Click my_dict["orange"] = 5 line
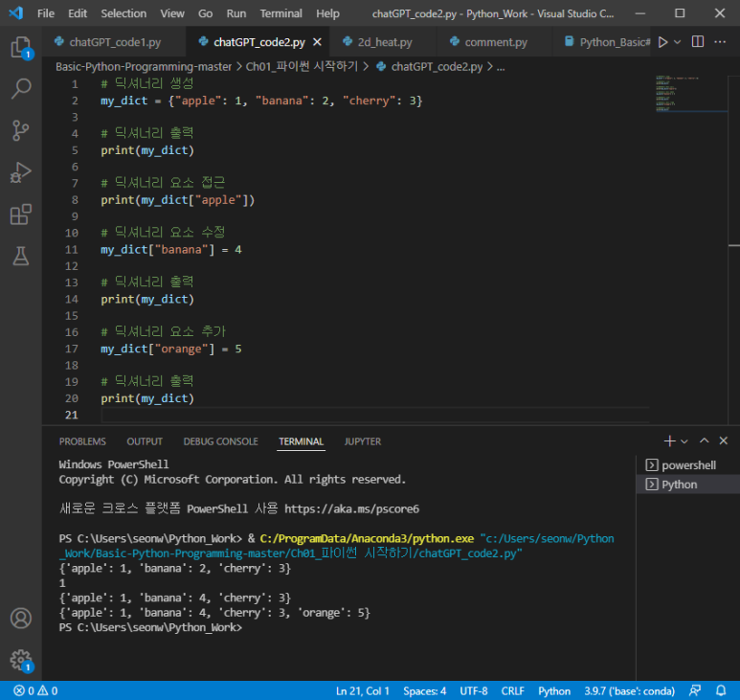The width and height of the screenshot is (740, 700). (x=170, y=349)
